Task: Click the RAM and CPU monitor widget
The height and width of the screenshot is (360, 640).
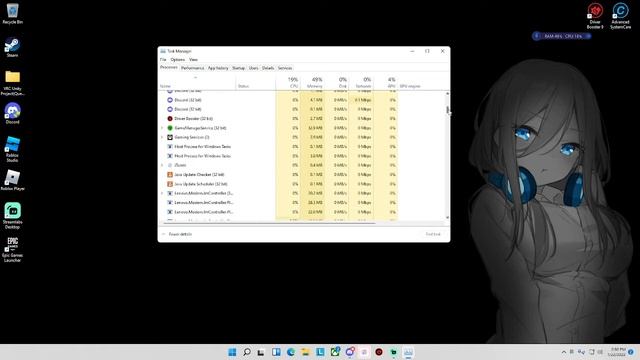Action: click(562, 36)
